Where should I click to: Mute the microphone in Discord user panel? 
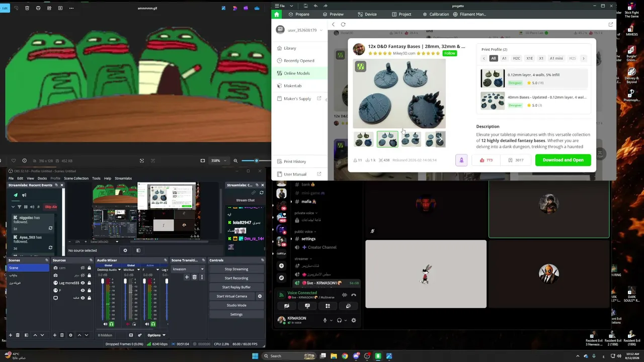[x=325, y=320]
